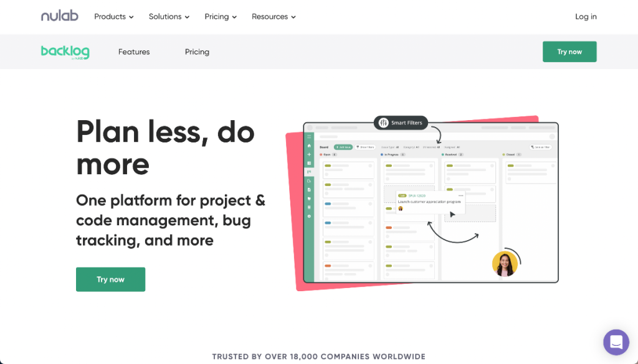The width and height of the screenshot is (638, 364).
Task: Click the settings gear at the sidebar bottom
Action: coord(309,217)
